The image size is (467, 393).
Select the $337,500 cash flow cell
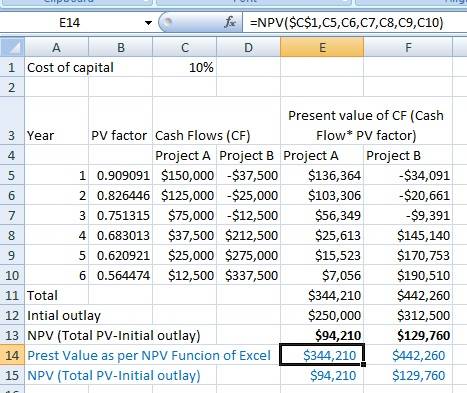click(248, 275)
